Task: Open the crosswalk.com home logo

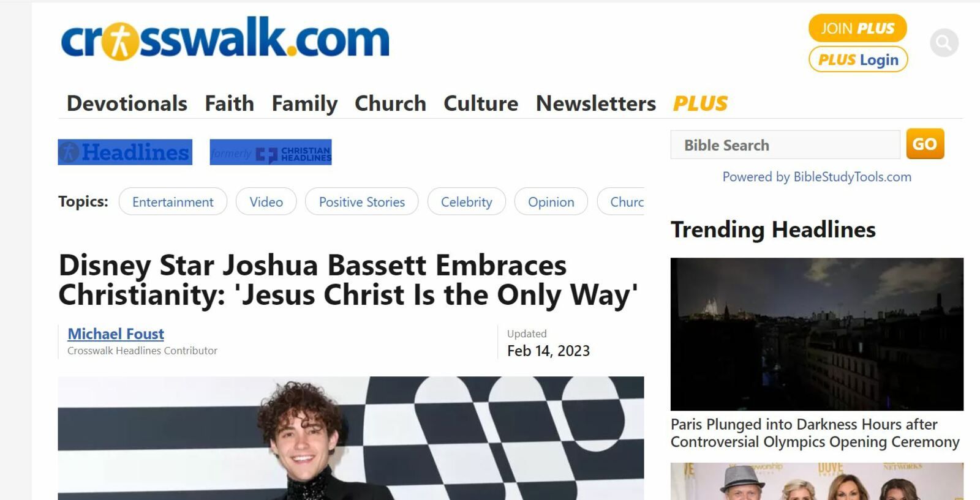Action: 225,39
